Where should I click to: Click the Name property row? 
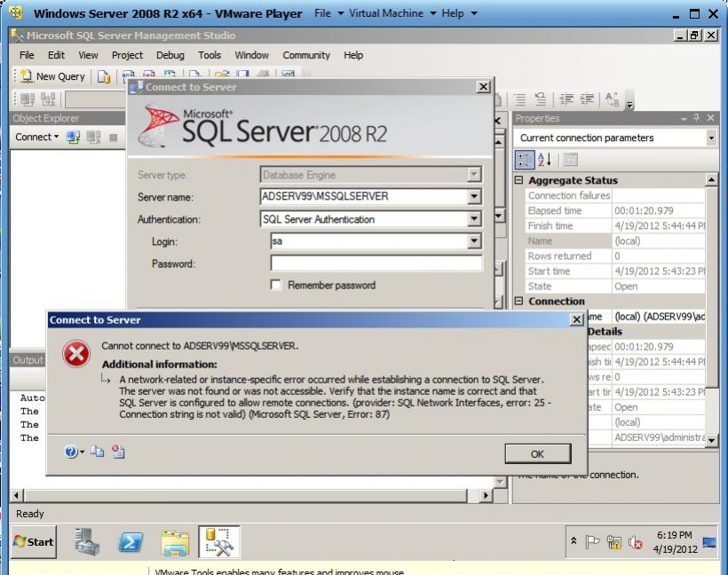click(614, 240)
